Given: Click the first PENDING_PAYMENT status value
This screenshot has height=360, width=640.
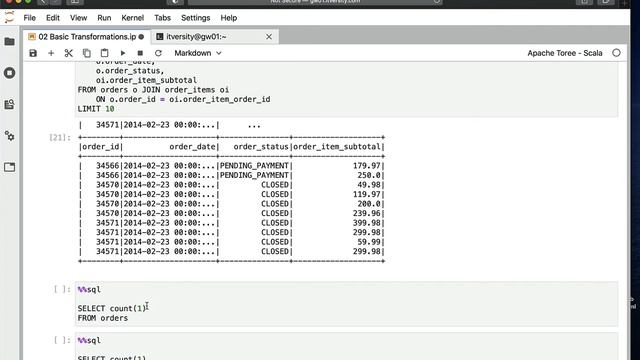Looking at the screenshot, I should (254, 166).
